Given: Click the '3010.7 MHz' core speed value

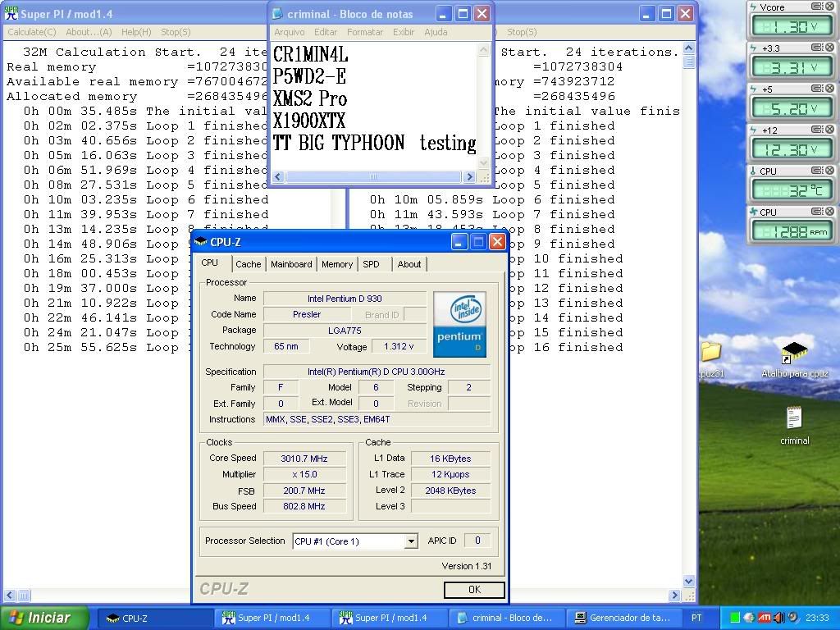Looking at the screenshot, I should tap(304, 459).
